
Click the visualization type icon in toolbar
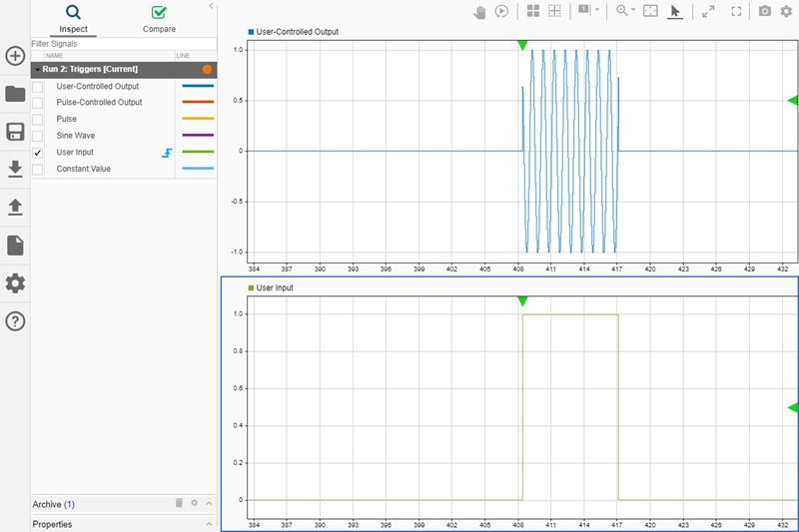584,10
